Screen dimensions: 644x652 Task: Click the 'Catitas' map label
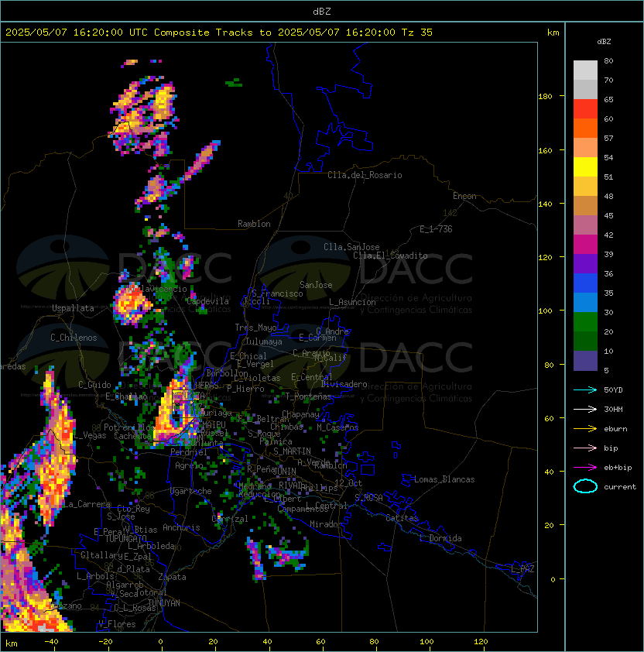coord(402,518)
